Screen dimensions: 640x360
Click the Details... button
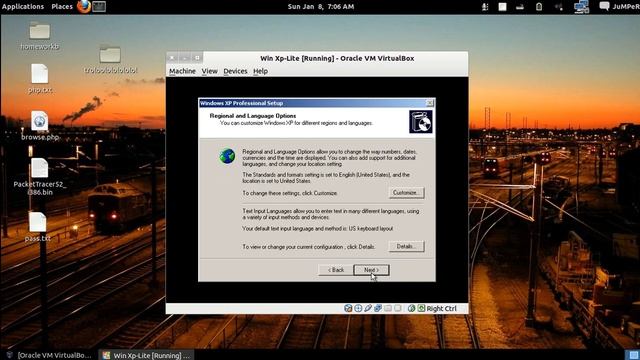coord(407,247)
